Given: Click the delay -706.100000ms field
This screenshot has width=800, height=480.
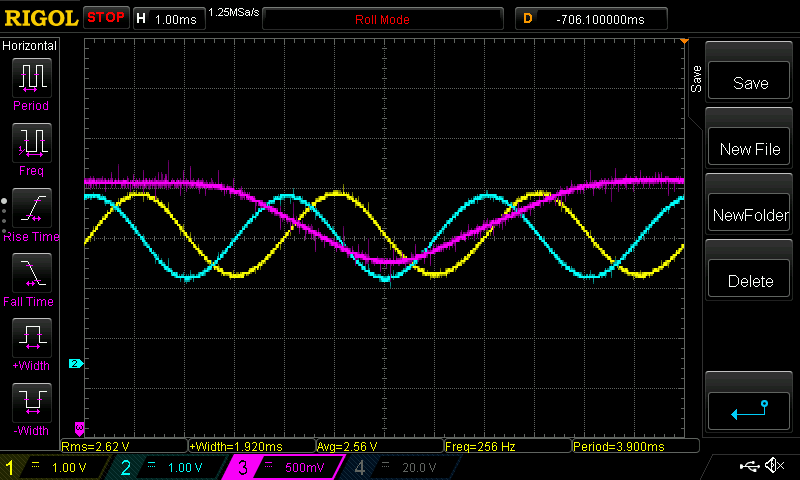Looking at the screenshot, I should coord(591,19).
